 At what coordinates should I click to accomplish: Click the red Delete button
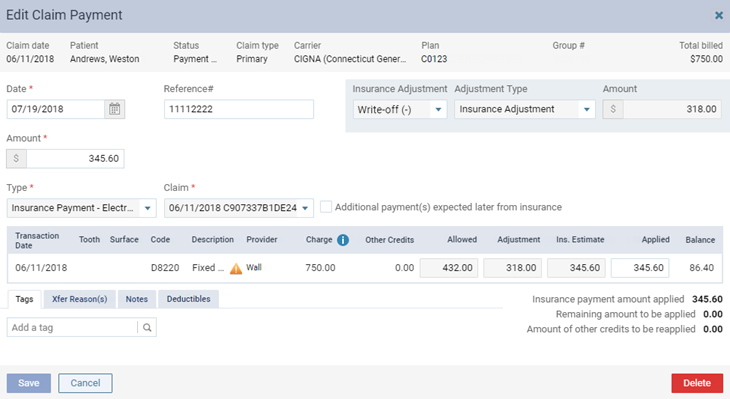(x=697, y=383)
